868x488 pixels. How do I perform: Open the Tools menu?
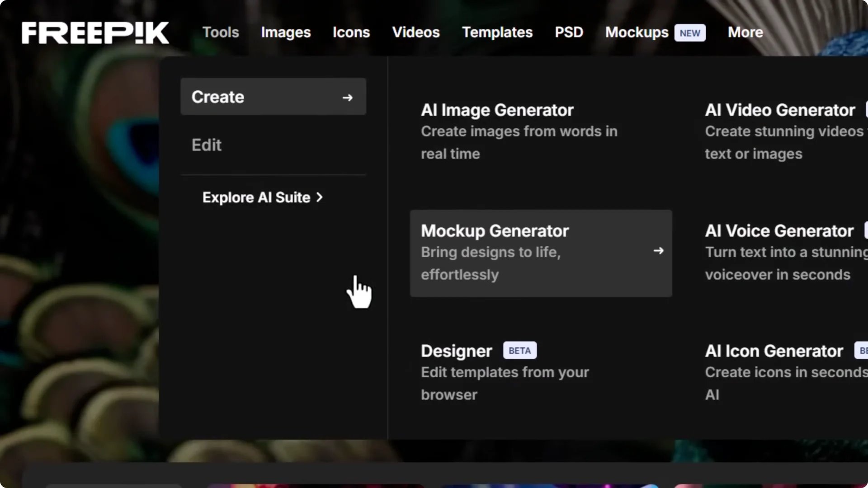(x=221, y=32)
